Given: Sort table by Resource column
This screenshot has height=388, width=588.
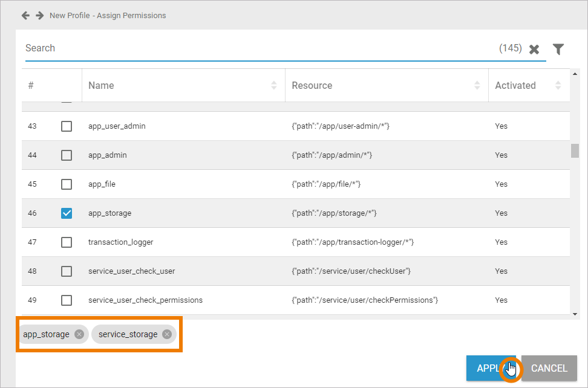Looking at the screenshot, I should click(x=477, y=86).
